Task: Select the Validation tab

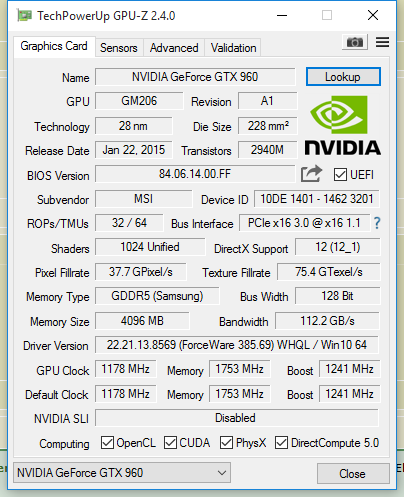Action: pos(233,48)
